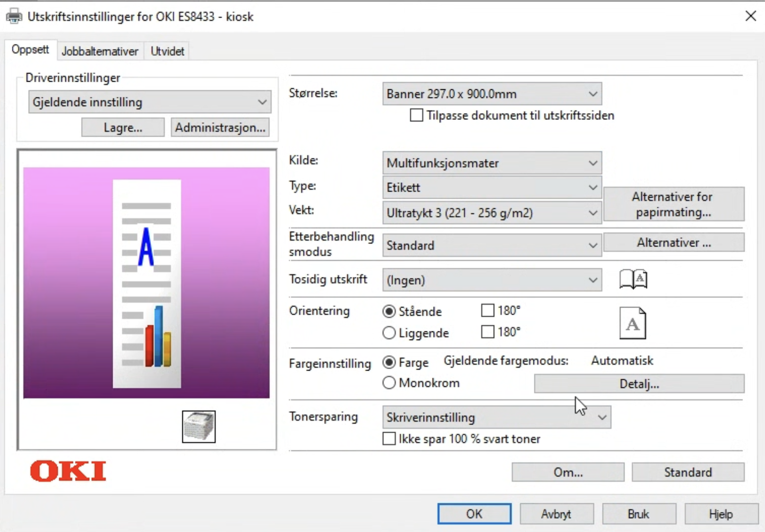Open the Utvidet tab
Viewport: 765px width, 532px height.
point(167,52)
